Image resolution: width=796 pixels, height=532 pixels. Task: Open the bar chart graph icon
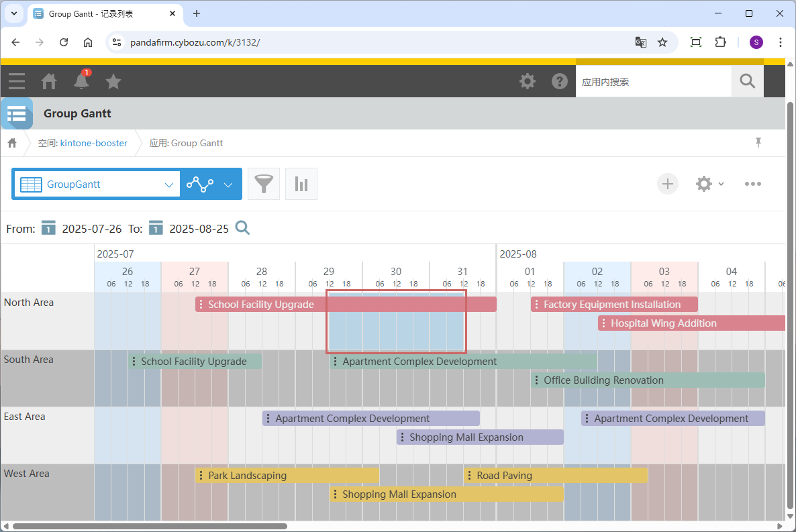pyautogui.click(x=301, y=184)
